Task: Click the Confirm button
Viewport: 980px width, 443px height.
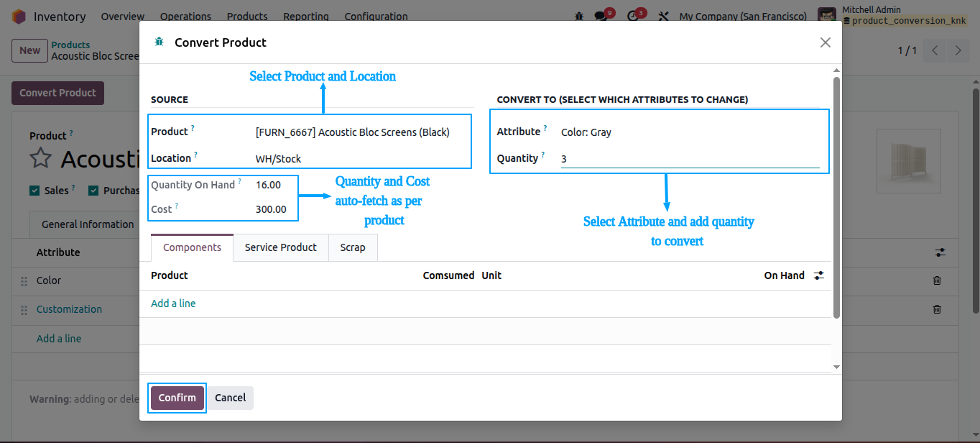Action: (x=177, y=398)
